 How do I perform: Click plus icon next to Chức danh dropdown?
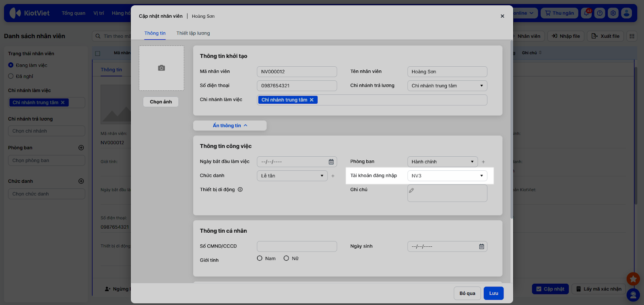(333, 176)
